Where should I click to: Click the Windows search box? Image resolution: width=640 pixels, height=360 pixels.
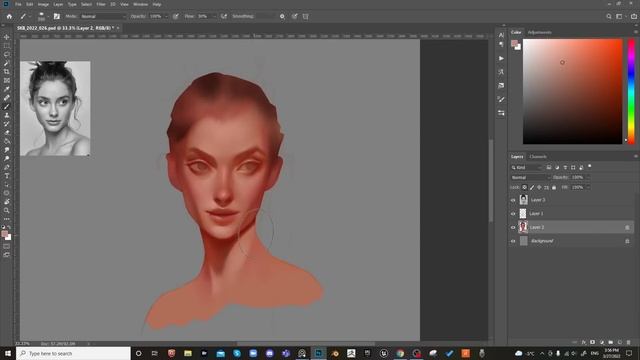pos(73,353)
